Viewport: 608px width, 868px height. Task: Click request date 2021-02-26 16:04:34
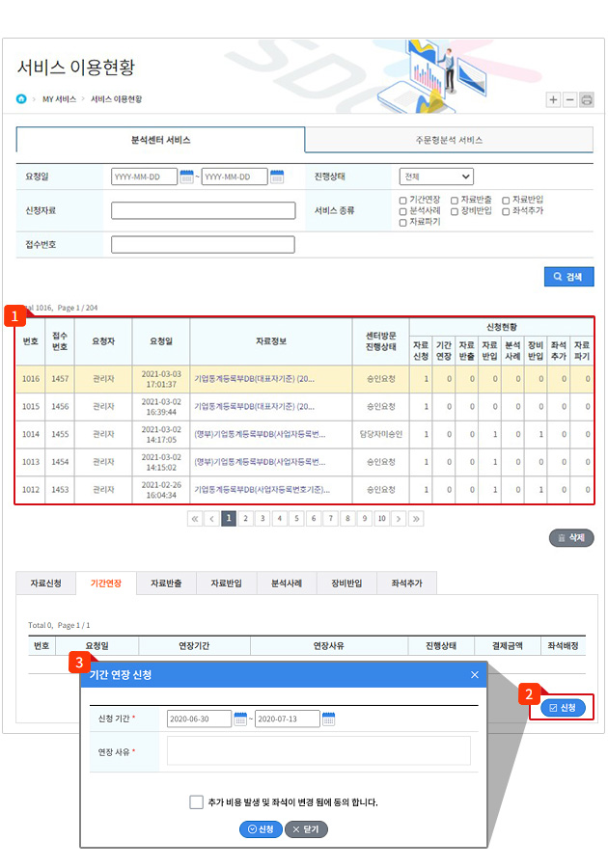[161, 490]
